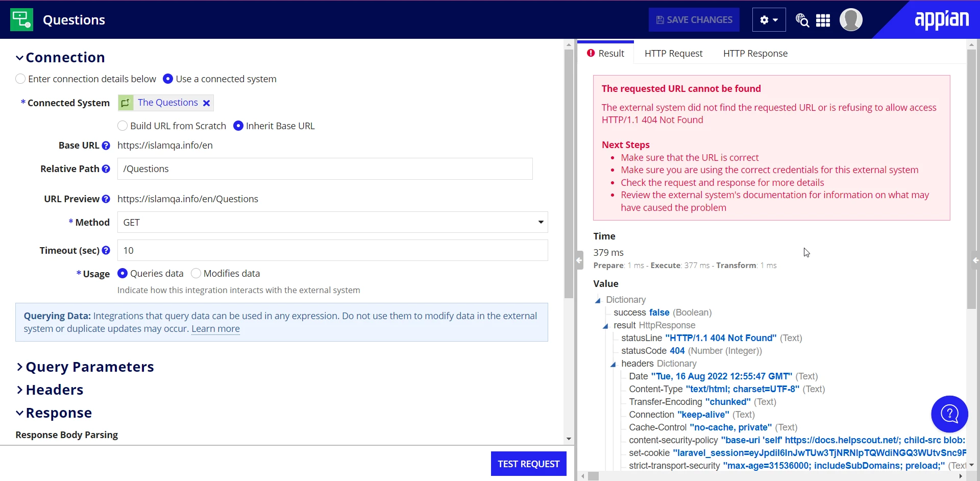The height and width of the screenshot is (481, 980).
Task: Click SAVE CHANGES button
Action: coord(694,20)
